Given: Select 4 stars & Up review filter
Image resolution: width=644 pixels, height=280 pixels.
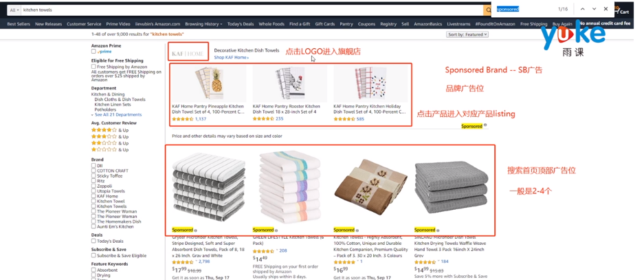Looking at the screenshot, I should [110, 130].
